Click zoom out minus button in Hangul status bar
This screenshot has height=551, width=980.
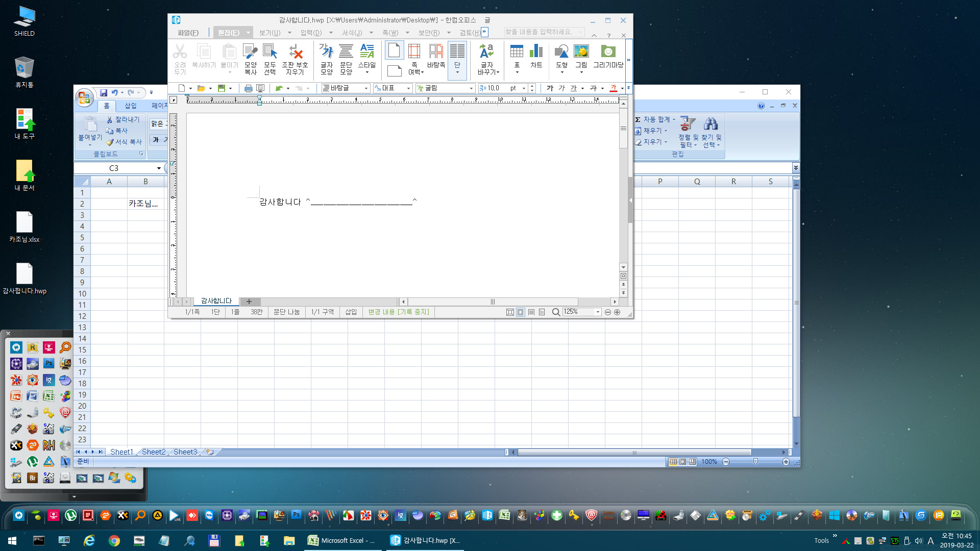pyautogui.click(x=608, y=312)
